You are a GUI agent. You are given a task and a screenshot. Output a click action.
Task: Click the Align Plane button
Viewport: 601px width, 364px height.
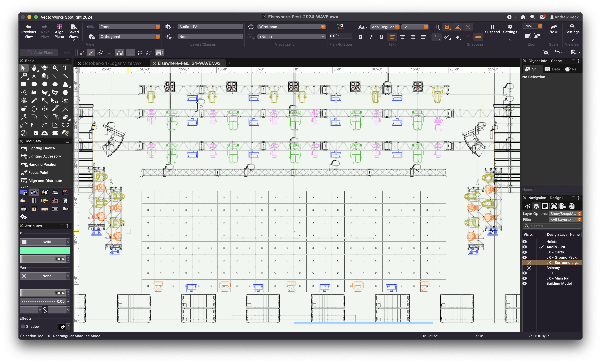(59, 31)
